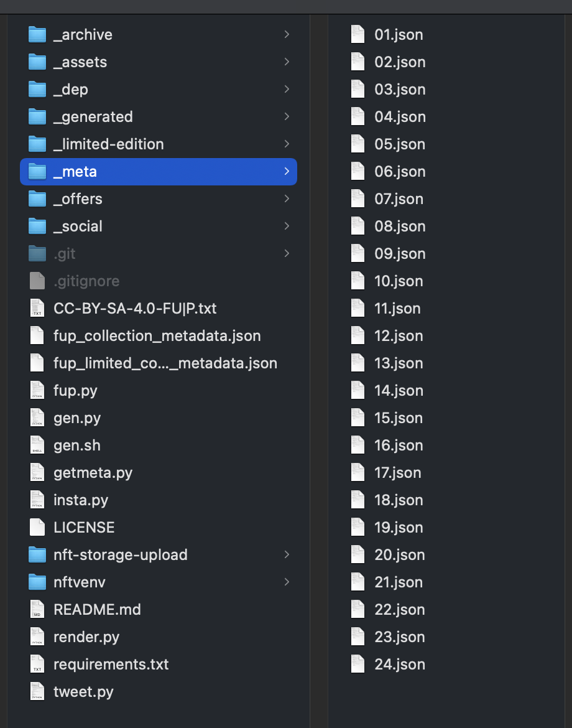Click the nftvenv folder icon
This screenshot has height=728, width=572.
[x=37, y=582]
